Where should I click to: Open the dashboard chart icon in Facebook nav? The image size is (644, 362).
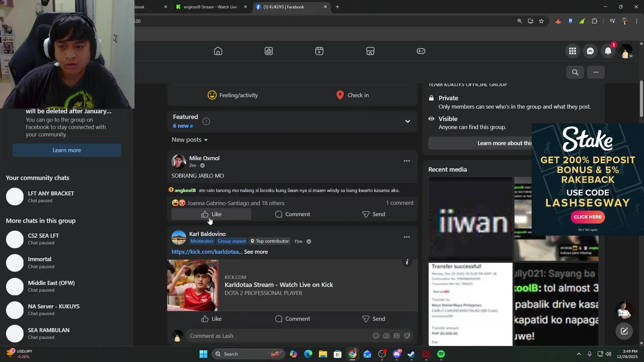(269, 51)
